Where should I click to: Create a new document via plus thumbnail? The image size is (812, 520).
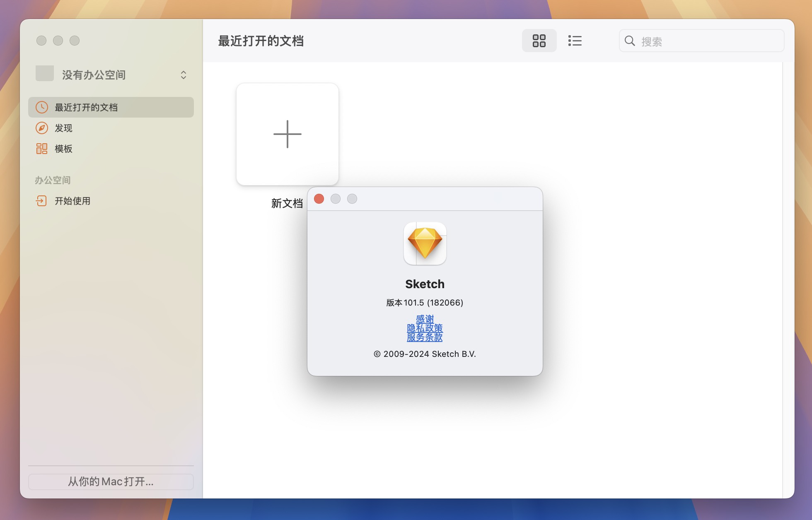pos(288,134)
